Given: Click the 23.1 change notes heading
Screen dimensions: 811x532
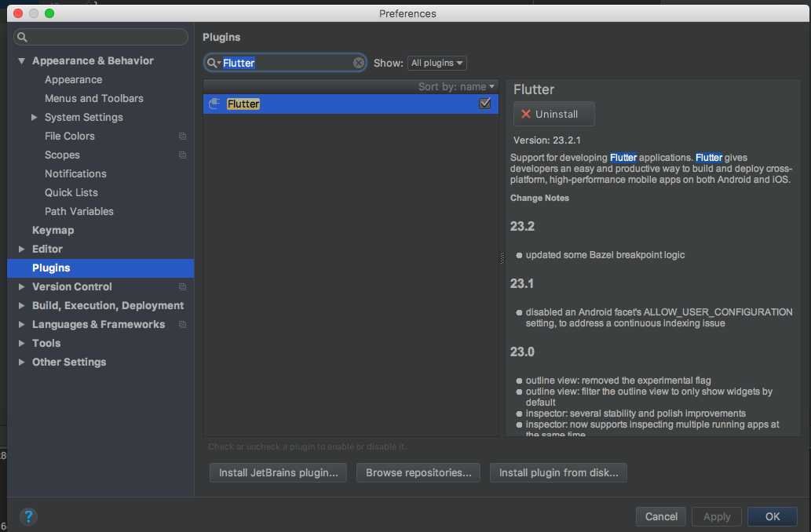Looking at the screenshot, I should (521, 284).
